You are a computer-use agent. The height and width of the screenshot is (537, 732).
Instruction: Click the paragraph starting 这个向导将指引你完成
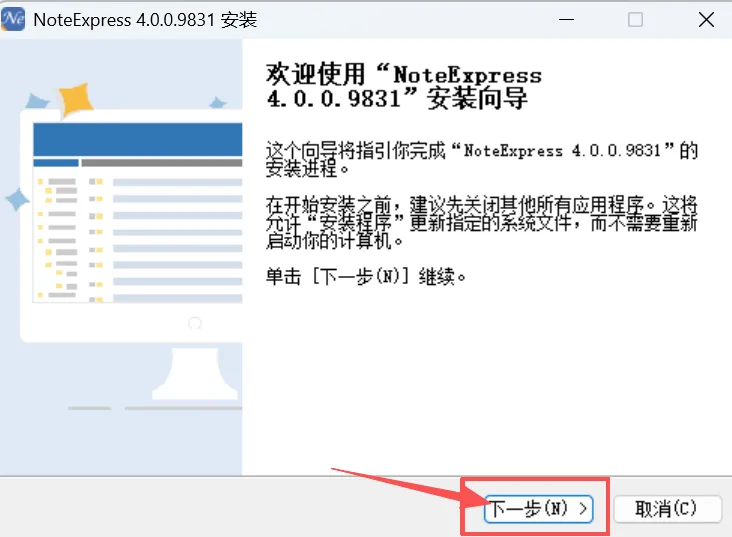pos(481,160)
